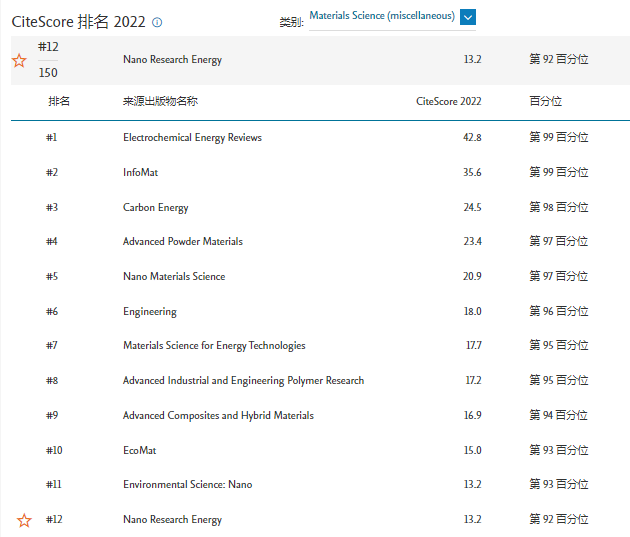The width and height of the screenshot is (630, 537).
Task: Select the Materials Science (miscellaneous) category field
Action: point(381,16)
